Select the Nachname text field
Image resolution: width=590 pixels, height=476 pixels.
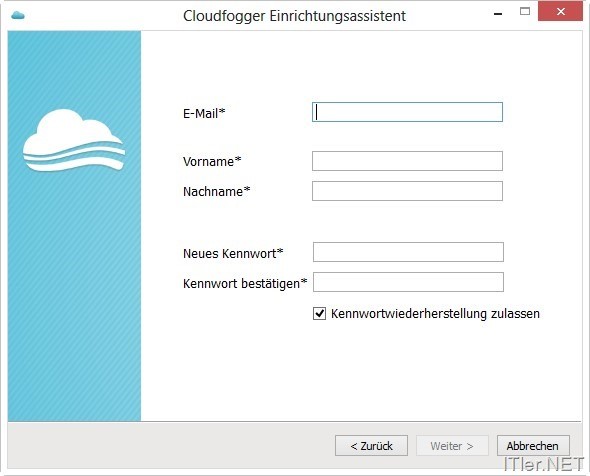pos(407,191)
